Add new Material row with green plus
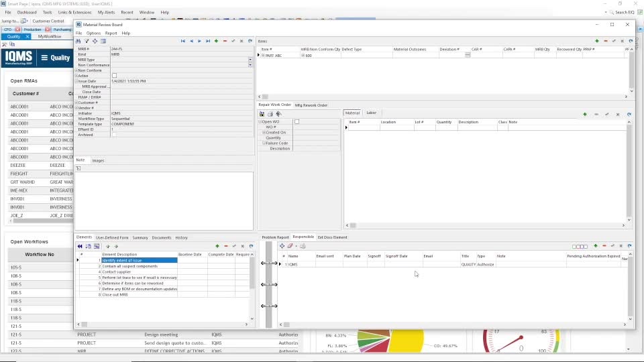The width and height of the screenshot is (644, 362). click(585, 115)
